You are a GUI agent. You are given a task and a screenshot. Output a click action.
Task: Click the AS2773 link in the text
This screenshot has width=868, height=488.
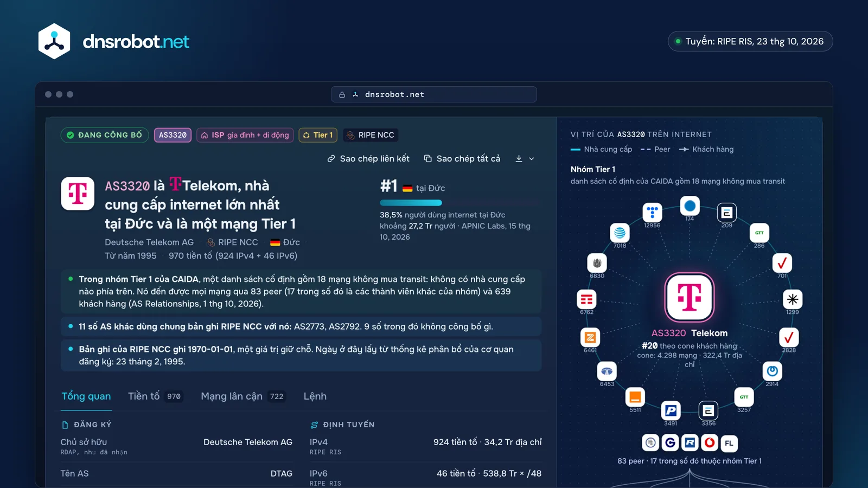[x=309, y=326]
